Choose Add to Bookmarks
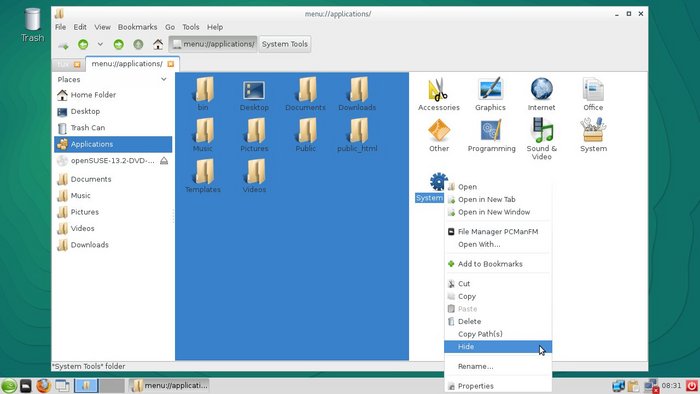The height and width of the screenshot is (394, 700). [498, 264]
